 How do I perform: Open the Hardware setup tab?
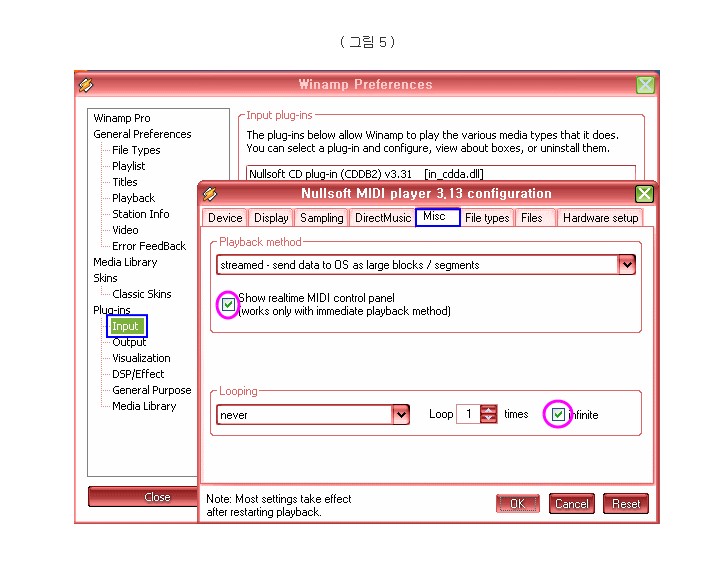[600, 218]
